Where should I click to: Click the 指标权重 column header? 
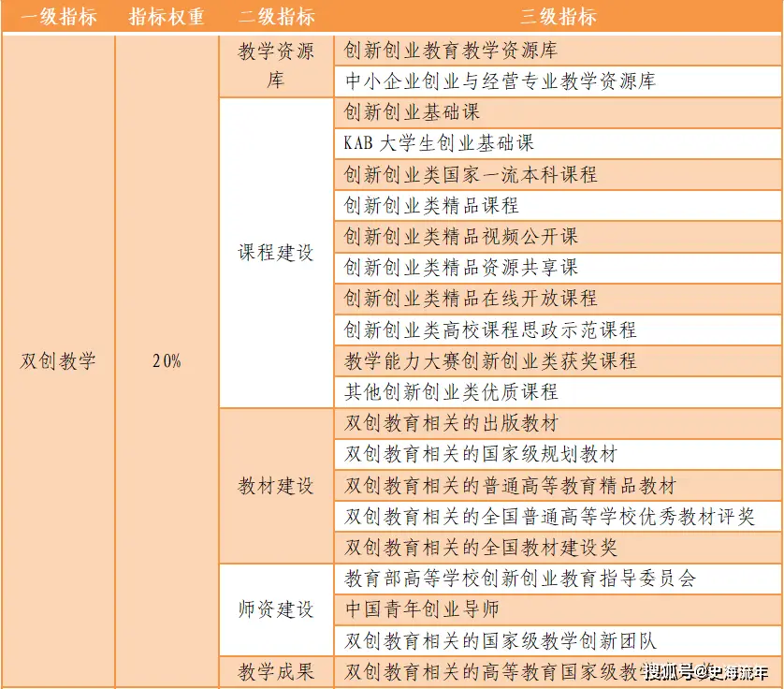pos(167,17)
